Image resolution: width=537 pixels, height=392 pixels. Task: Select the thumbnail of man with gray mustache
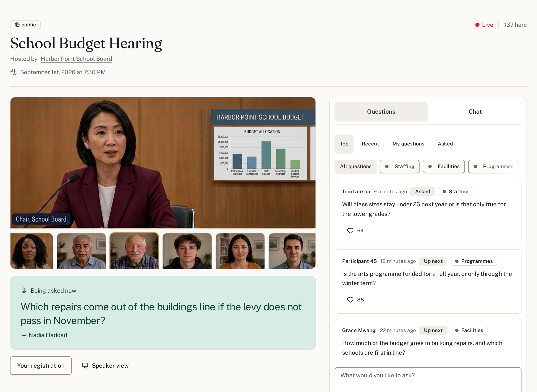tap(81, 251)
